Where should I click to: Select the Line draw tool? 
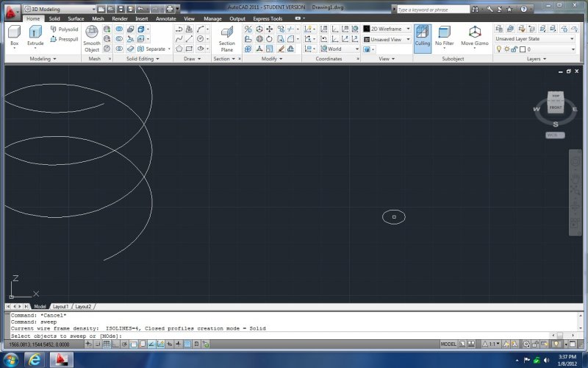click(x=190, y=39)
